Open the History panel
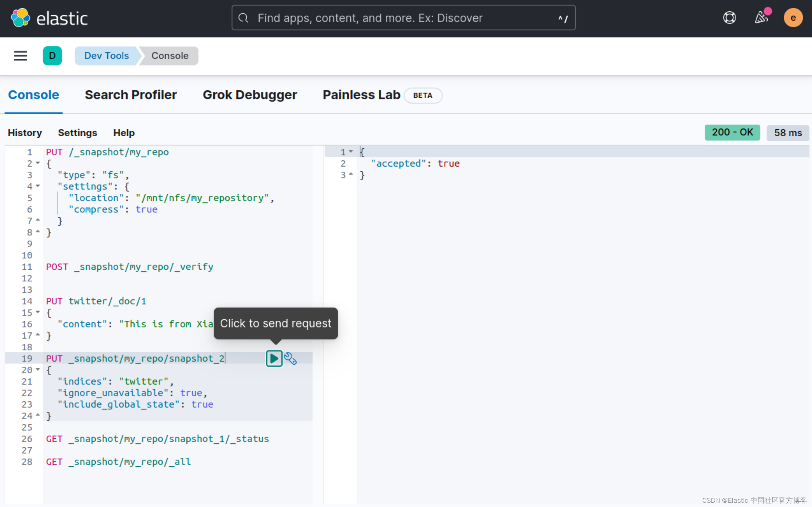Viewport: 812px width, 507px height. click(25, 133)
